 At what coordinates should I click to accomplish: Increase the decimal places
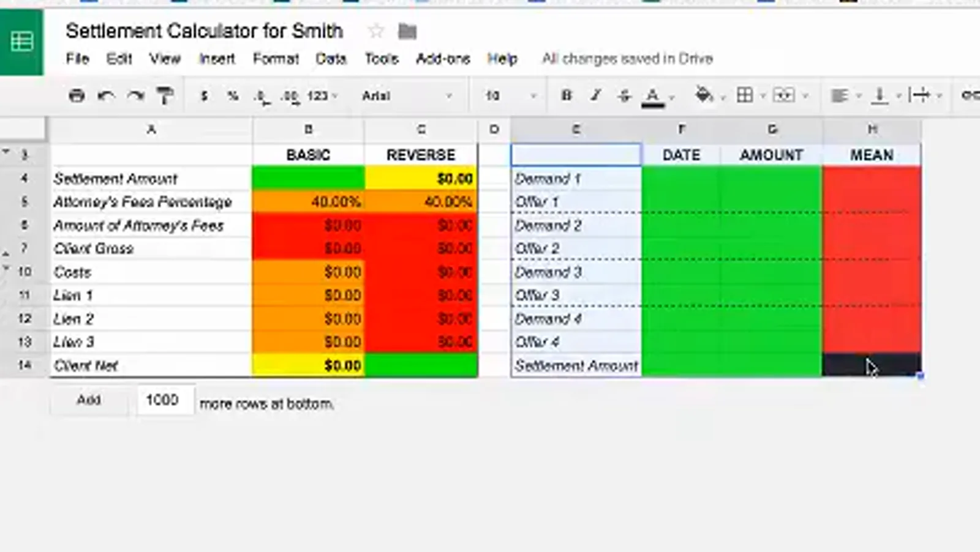[290, 97]
